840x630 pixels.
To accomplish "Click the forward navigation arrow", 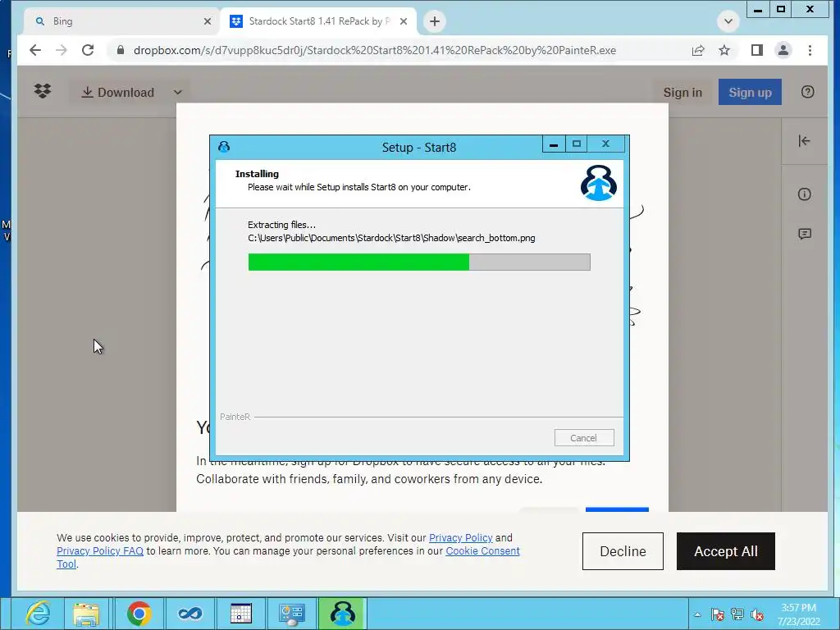I will click(x=62, y=50).
